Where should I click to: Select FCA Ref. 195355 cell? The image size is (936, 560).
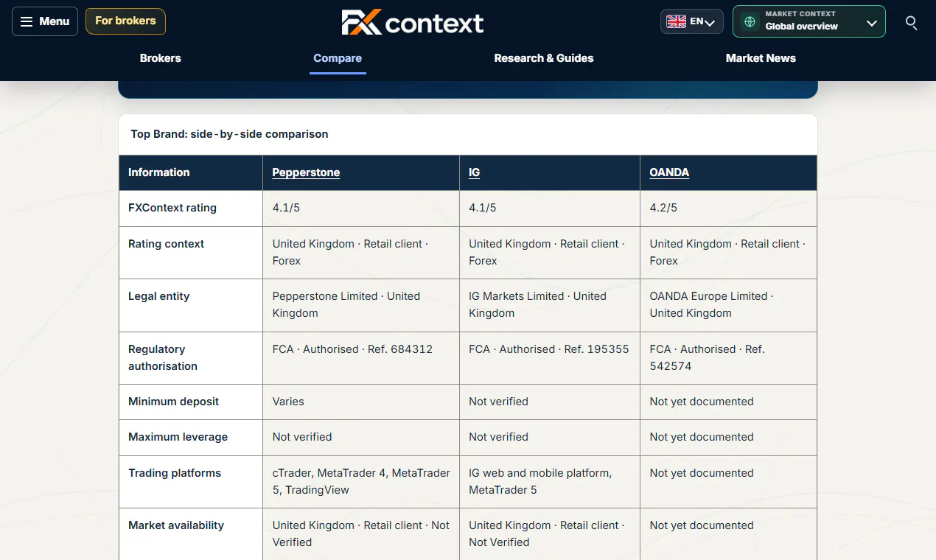coord(550,358)
